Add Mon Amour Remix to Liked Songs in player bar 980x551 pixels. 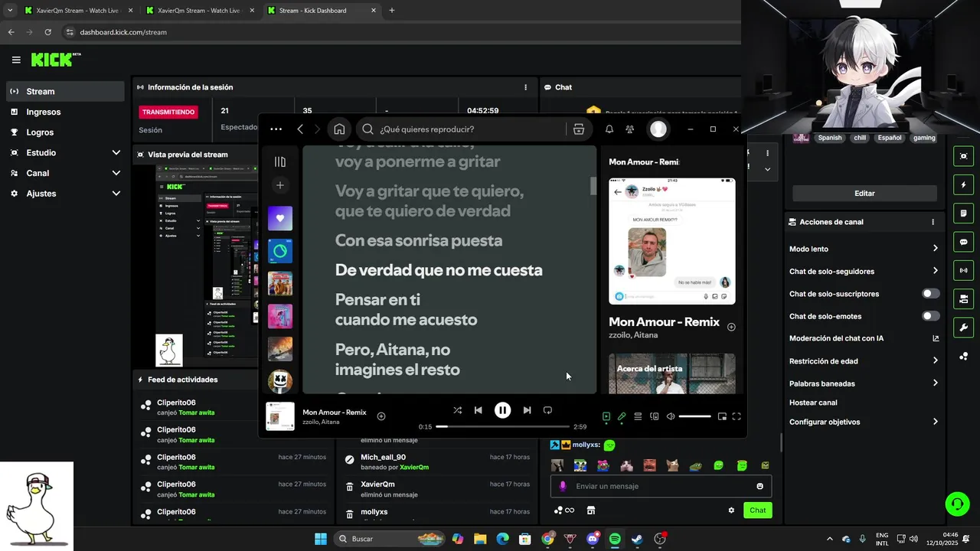[381, 416]
